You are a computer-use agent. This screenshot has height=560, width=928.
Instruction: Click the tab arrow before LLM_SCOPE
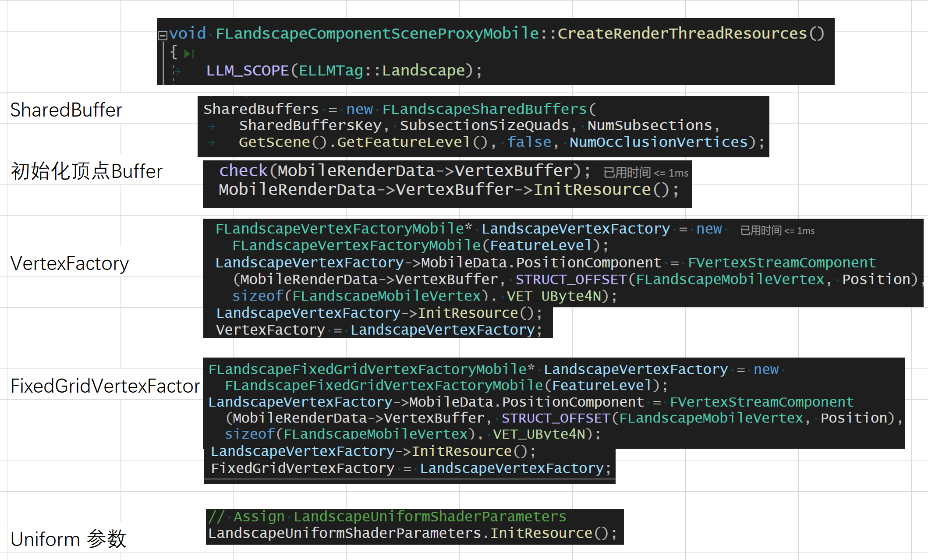click(177, 71)
